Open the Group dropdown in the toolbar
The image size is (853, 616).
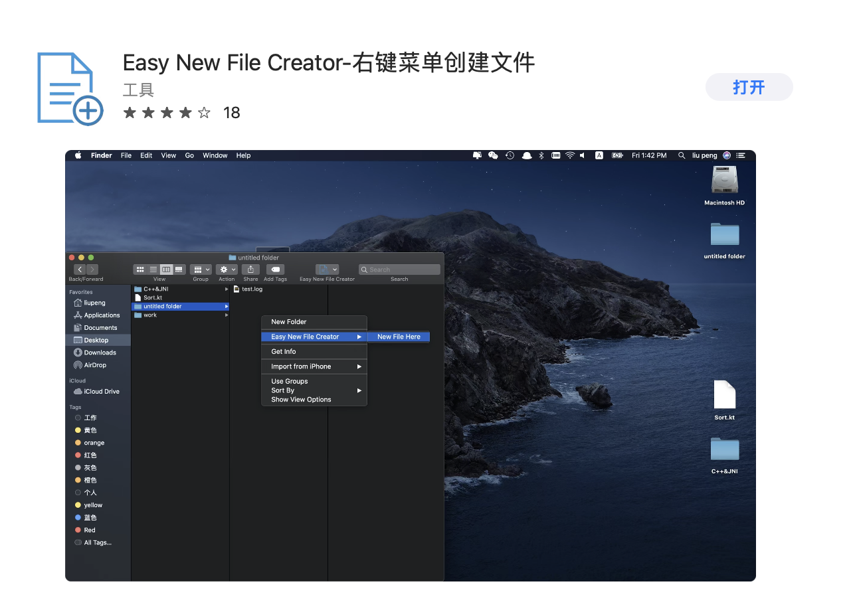point(201,269)
